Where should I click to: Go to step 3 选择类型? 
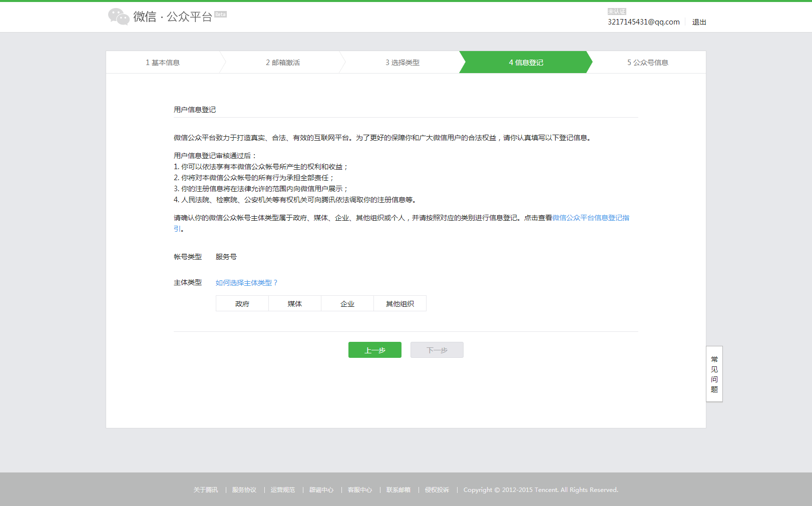pyautogui.click(x=402, y=63)
